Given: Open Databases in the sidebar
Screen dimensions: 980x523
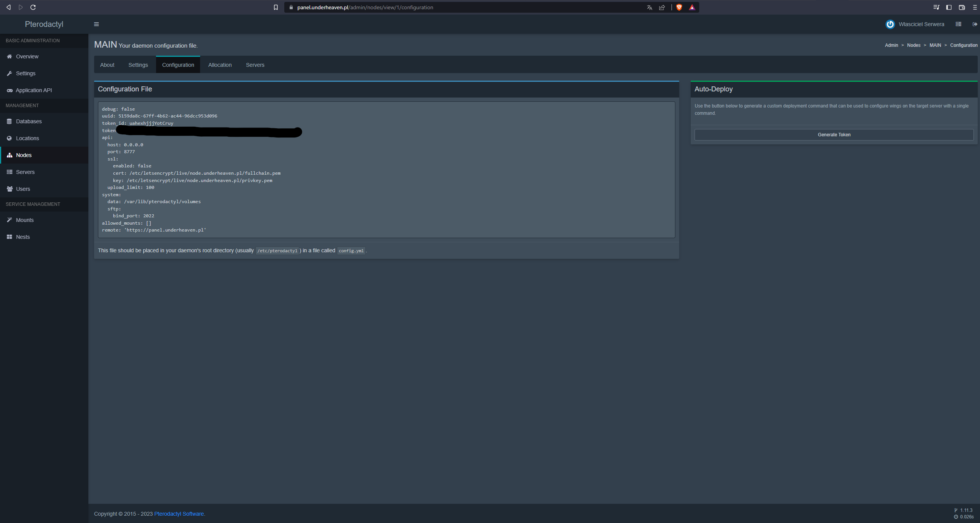Looking at the screenshot, I should click(29, 121).
